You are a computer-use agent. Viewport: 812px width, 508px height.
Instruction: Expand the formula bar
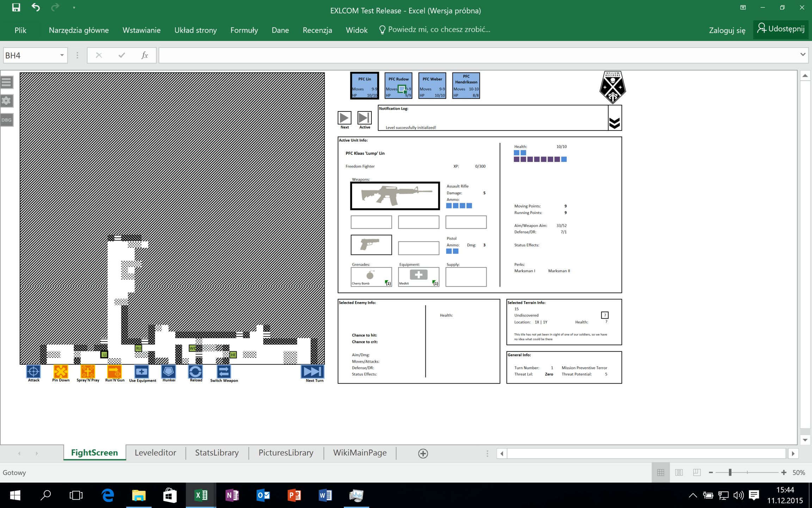coord(802,55)
